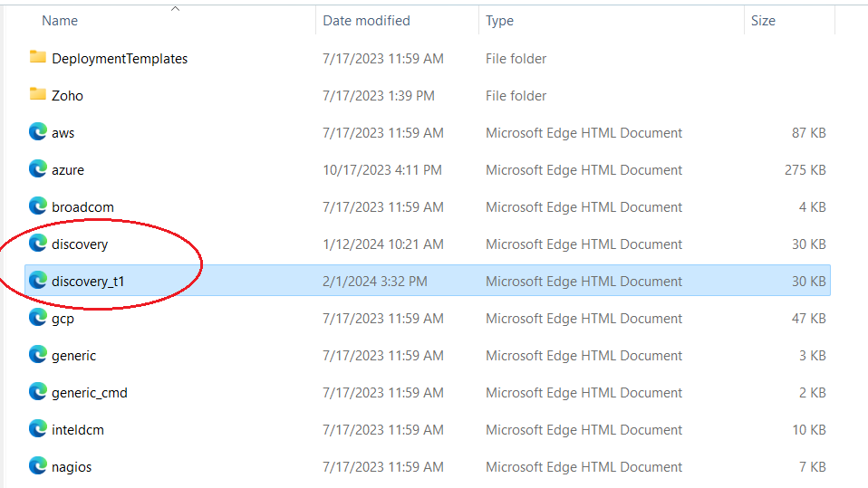Click the Zoho folder icon
Screen dimensions: 868x488
(x=37, y=95)
